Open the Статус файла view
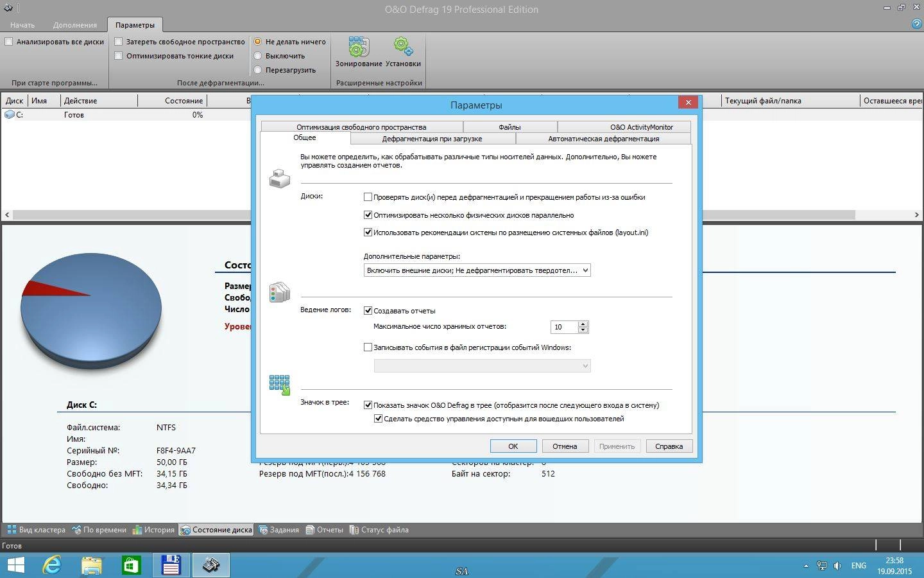 pyautogui.click(x=379, y=530)
